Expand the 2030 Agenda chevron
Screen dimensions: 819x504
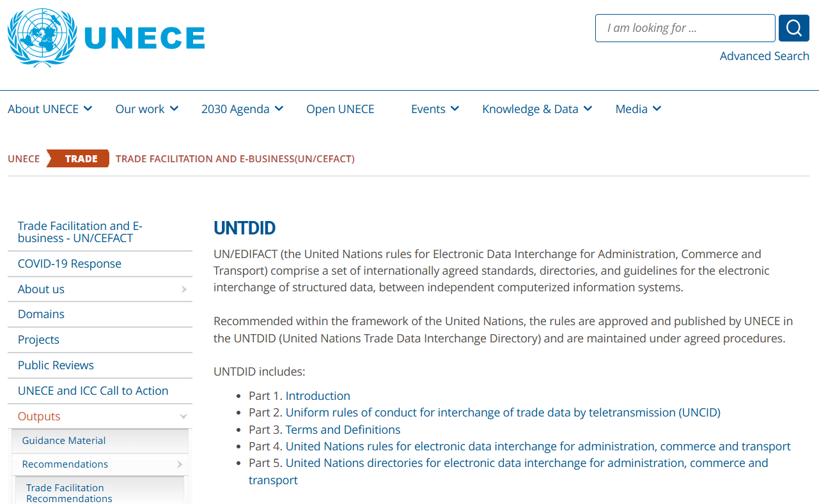point(279,109)
